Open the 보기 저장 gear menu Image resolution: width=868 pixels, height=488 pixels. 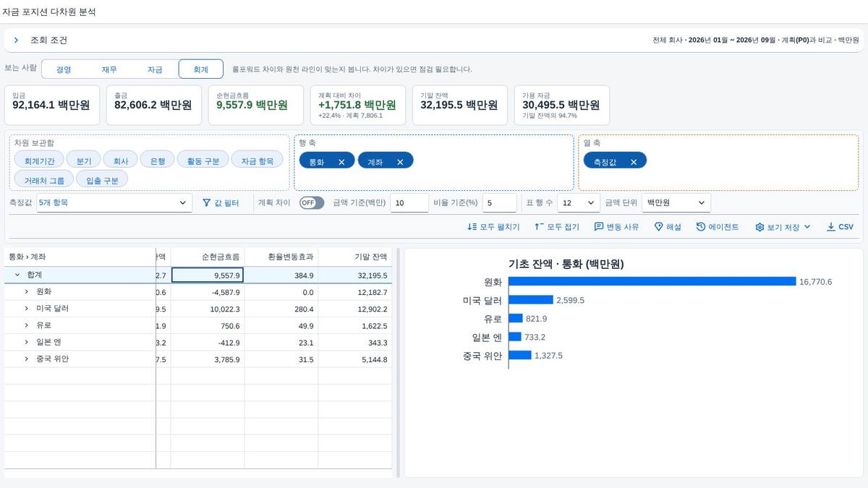pos(783,227)
